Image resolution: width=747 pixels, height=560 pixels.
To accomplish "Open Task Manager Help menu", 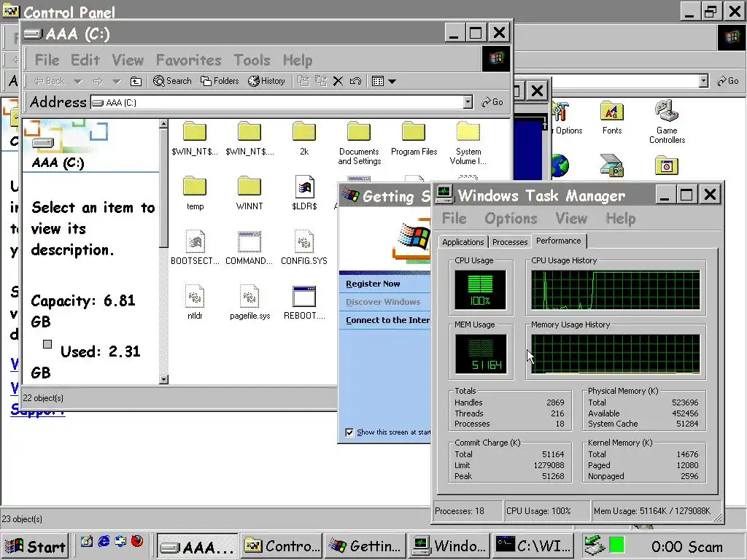I will (620, 219).
